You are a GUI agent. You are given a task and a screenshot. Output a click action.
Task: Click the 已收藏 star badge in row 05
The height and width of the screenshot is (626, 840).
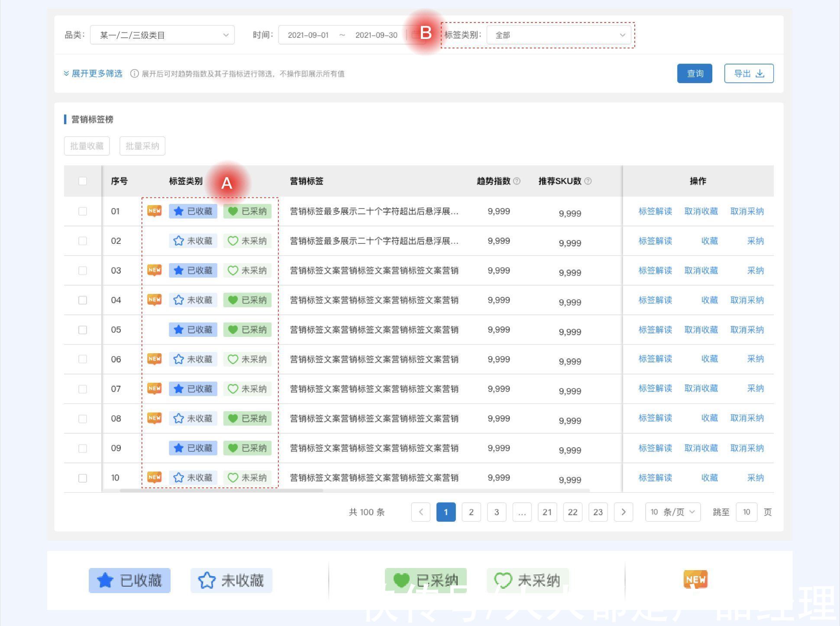pos(193,330)
